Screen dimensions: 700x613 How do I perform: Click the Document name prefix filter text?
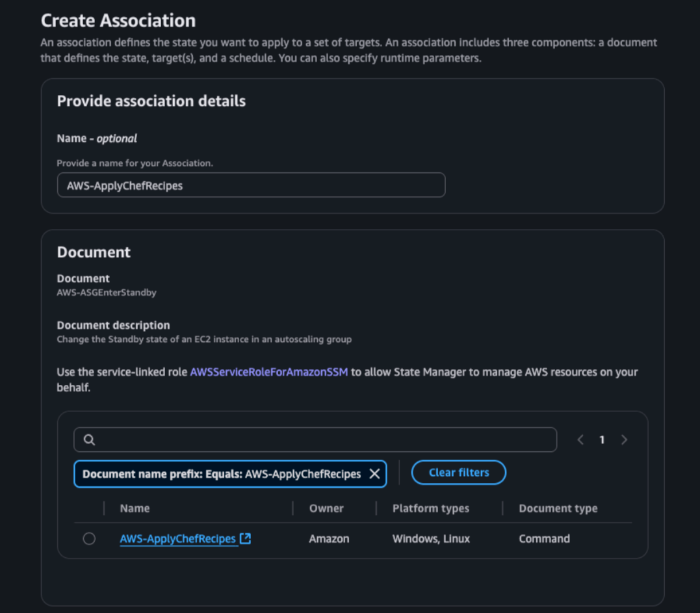[x=222, y=474]
